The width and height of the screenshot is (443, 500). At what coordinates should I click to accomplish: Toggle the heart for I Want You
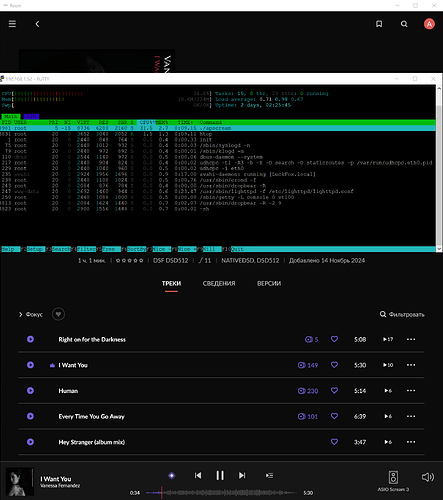click(334, 365)
